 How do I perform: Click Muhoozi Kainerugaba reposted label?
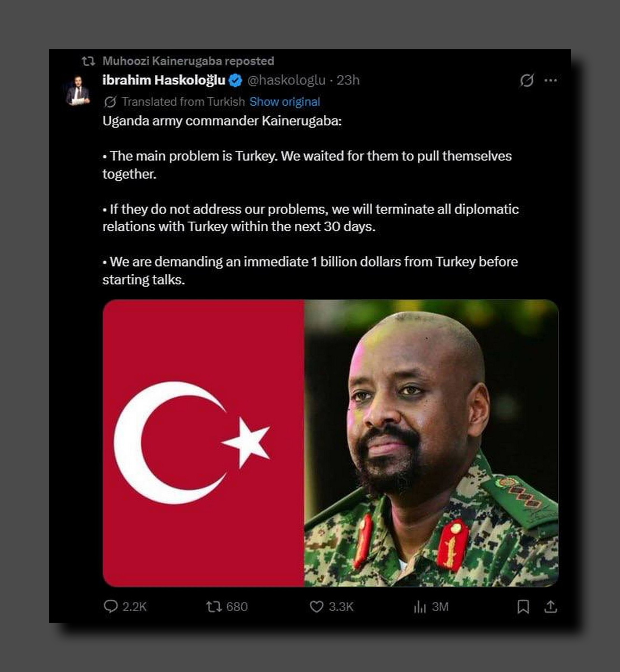(189, 61)
